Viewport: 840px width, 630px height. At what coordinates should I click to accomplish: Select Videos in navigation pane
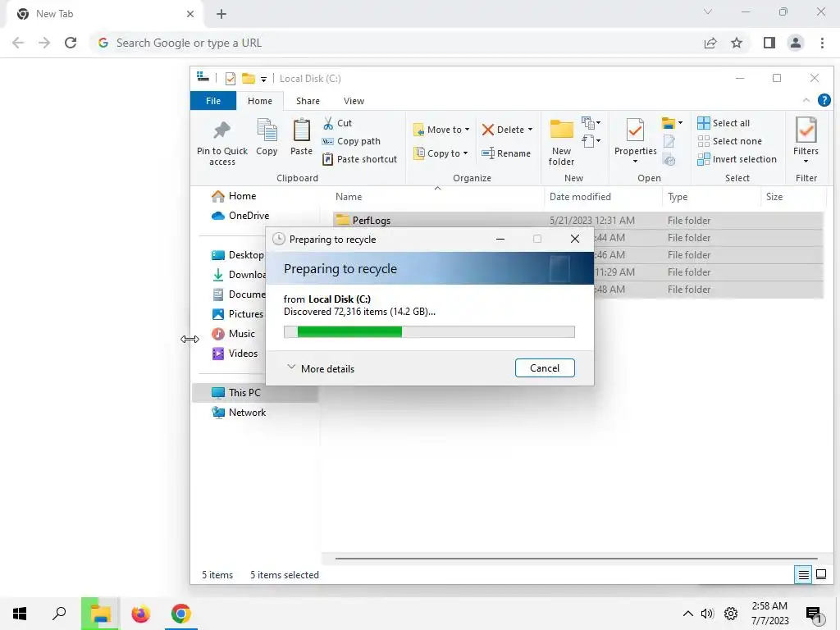pyautogui.click(x=235, y=354)
